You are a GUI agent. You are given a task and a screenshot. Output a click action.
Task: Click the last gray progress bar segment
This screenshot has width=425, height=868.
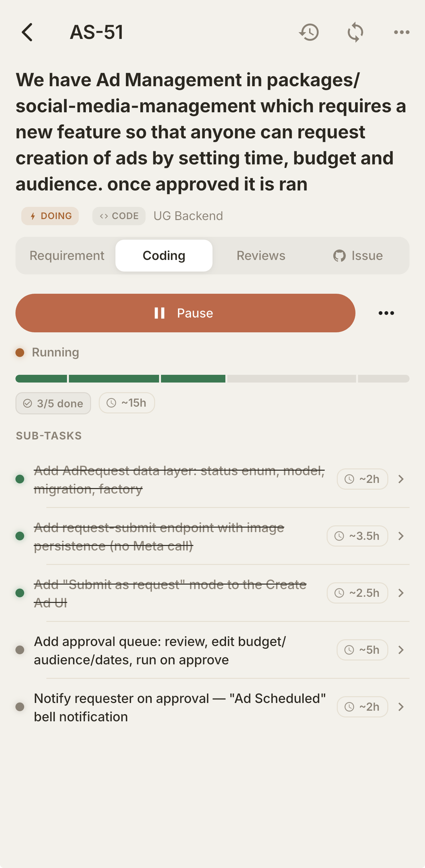click(x=384, y=379)
